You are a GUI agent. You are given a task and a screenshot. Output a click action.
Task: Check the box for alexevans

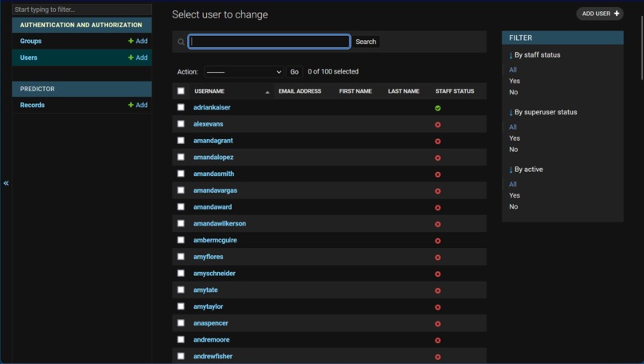pyautogui.click(x=181, y=124)
